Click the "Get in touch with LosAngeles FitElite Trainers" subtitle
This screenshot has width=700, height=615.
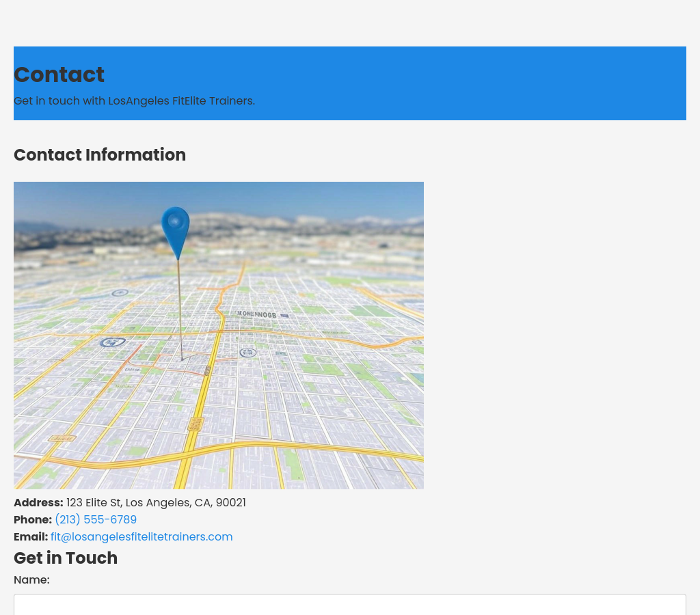click(x=134, y=101)
